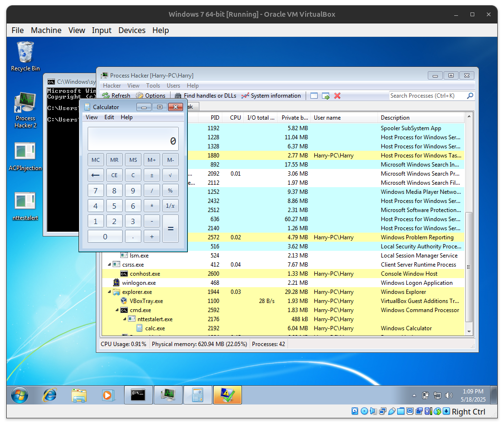Screen dimensions: 504x426
Task: Click calculator 0 key
Action: (x=105, y=236)
